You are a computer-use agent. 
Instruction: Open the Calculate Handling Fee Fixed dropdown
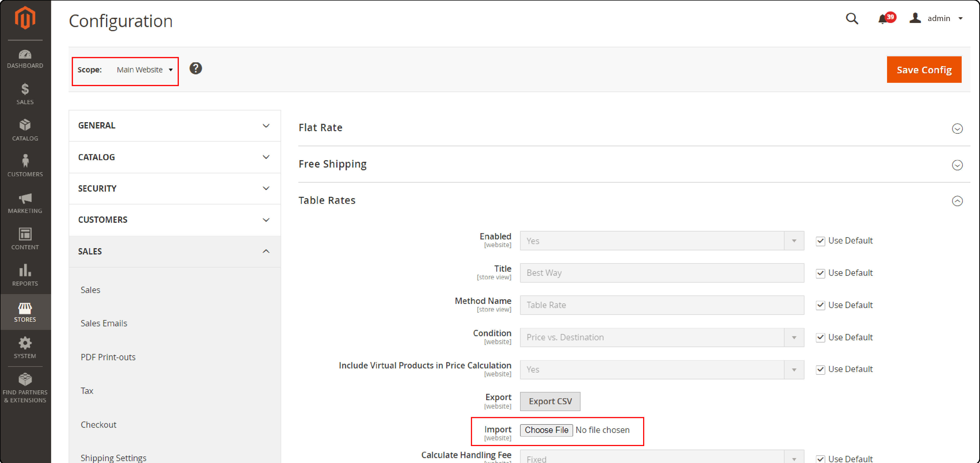[662, 457]
